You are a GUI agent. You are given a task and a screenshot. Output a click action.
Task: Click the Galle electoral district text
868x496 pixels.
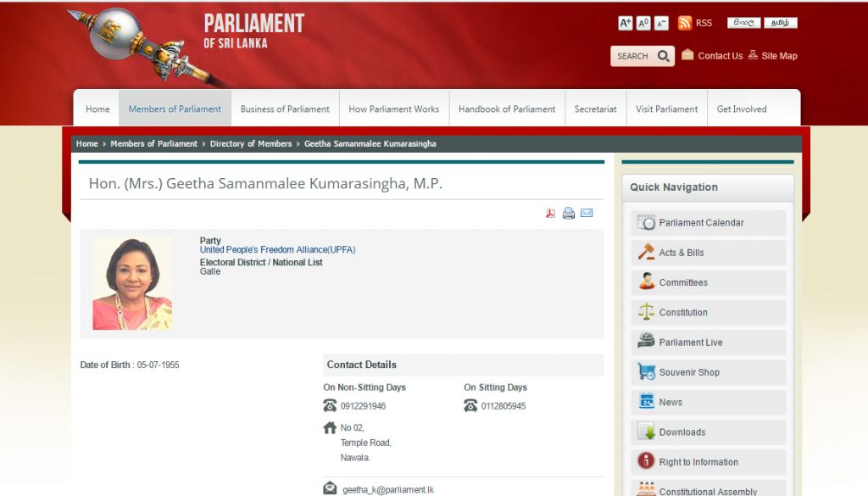tap(210, 271)
